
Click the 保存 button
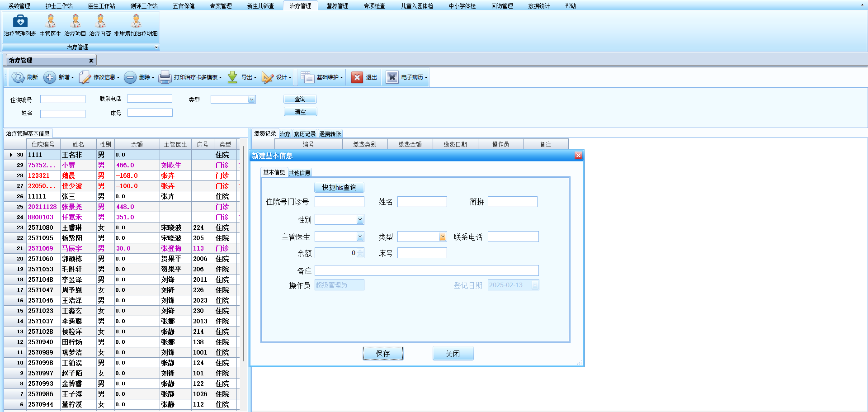[x=383, y=354]
